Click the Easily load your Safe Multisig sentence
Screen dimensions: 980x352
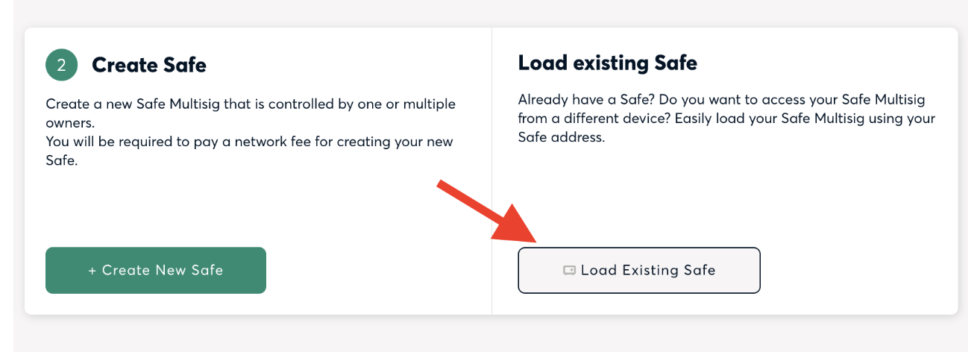(726, 128)
